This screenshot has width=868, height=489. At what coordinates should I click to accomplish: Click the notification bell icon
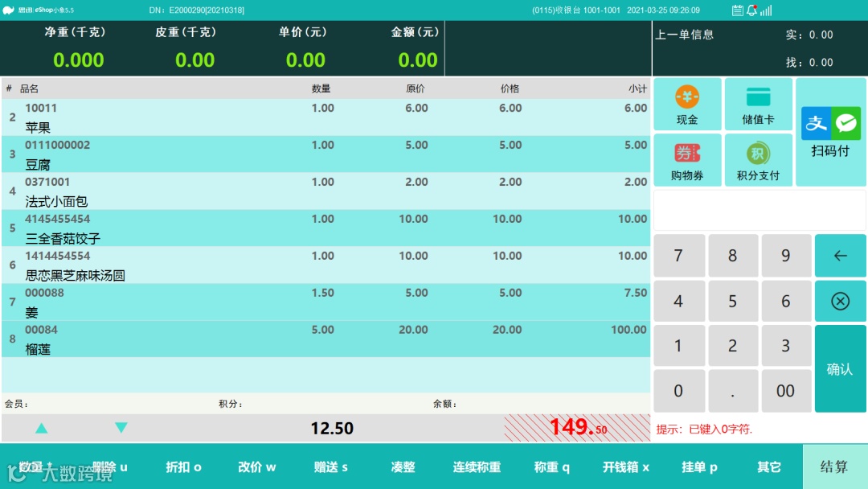(751, 10)
